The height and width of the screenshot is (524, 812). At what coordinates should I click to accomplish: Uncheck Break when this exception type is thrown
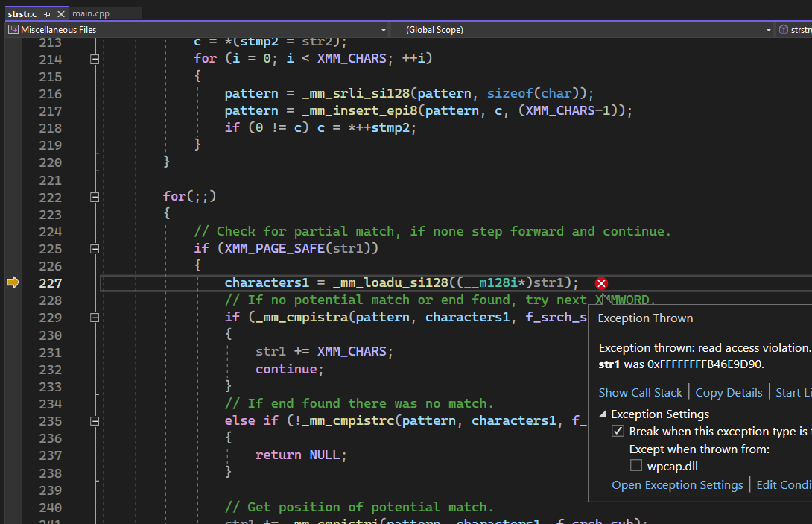(618, 431)
